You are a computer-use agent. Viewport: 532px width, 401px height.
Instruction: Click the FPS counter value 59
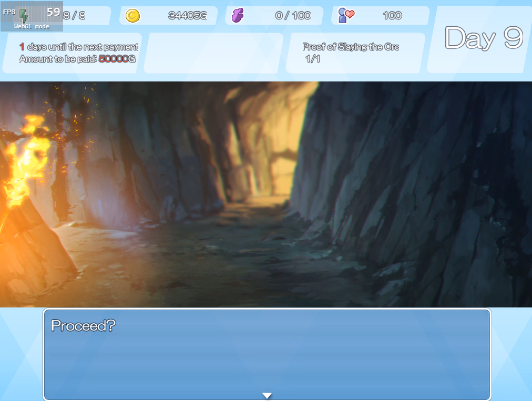coord(53,12)
